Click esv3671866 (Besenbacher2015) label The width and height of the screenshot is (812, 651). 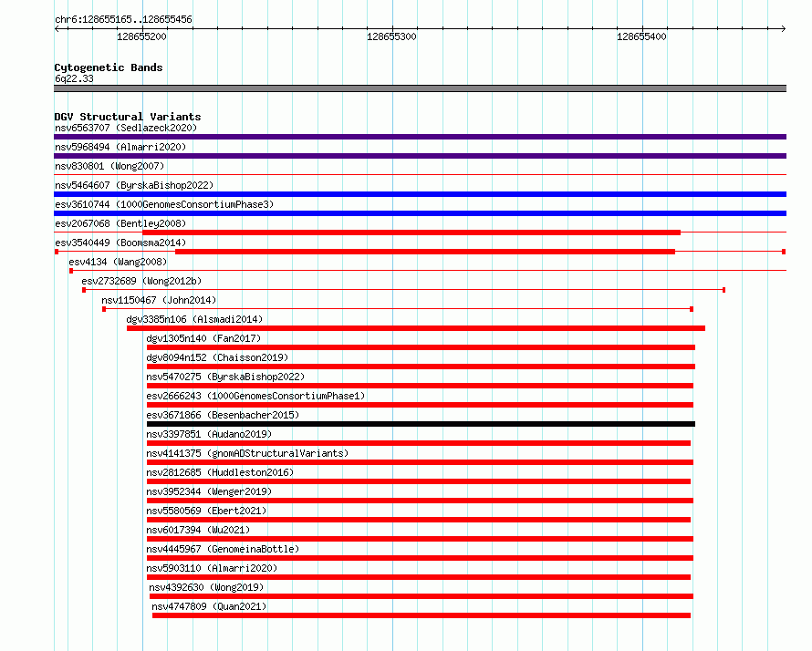(223, 415)
